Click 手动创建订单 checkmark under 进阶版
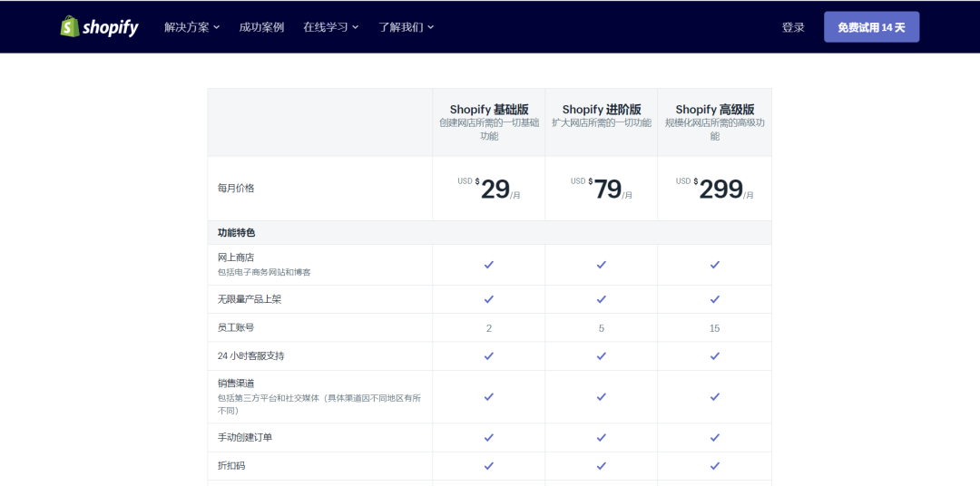Viewport: 980px width, 486px height. point(602,437)
